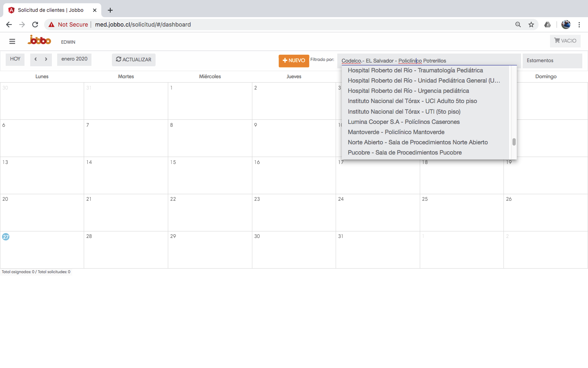Open the hamburger menu icon
Screen dimensions: 588x368
click(x=12, y=41)
